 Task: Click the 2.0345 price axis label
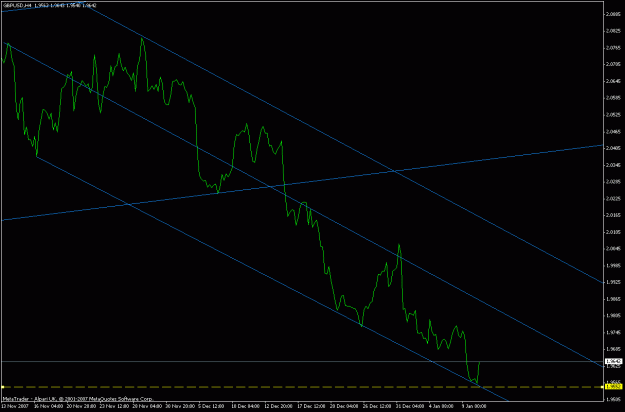tap(613, 165)
